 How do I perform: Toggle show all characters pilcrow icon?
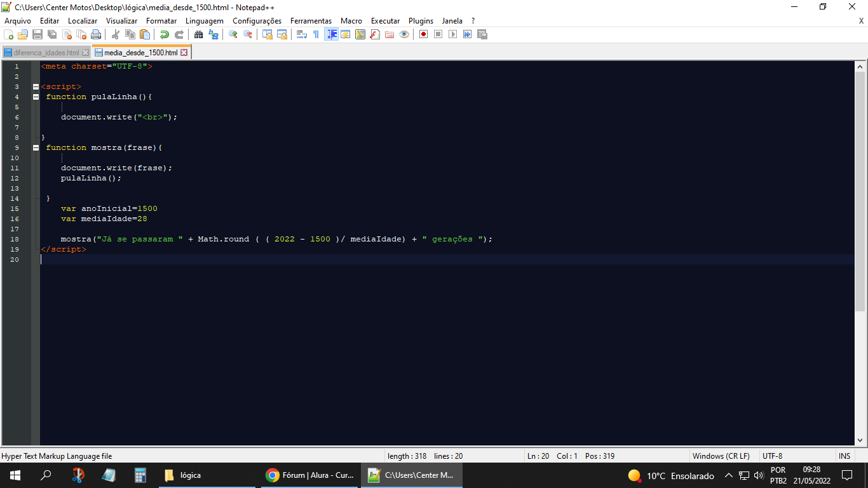(x=316, y=34)
